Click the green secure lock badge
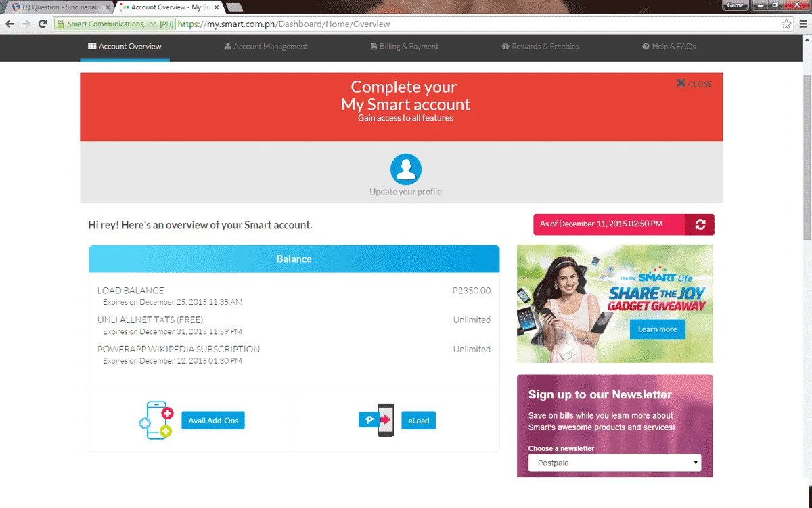This screenshot has width=812, height=508. [115, 24]
